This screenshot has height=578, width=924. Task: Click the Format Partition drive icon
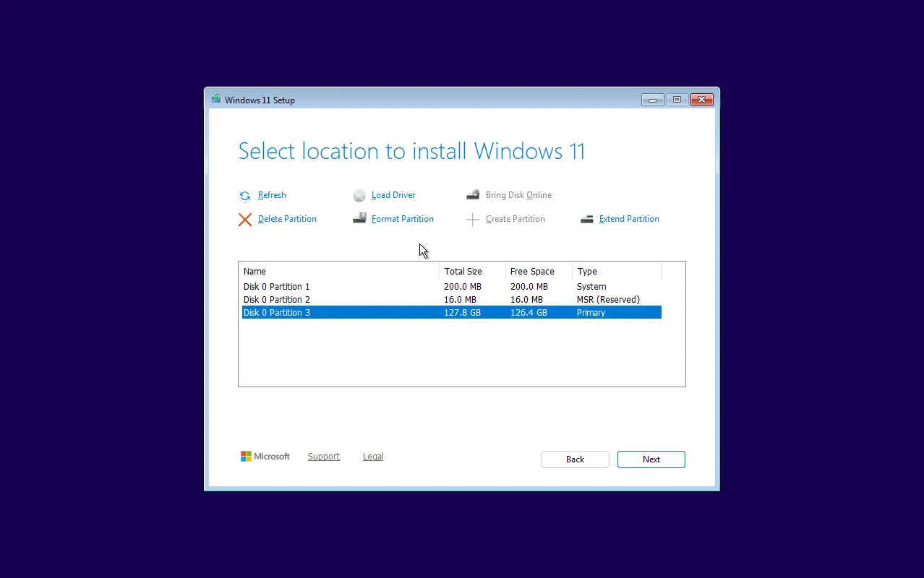(359, 218)
